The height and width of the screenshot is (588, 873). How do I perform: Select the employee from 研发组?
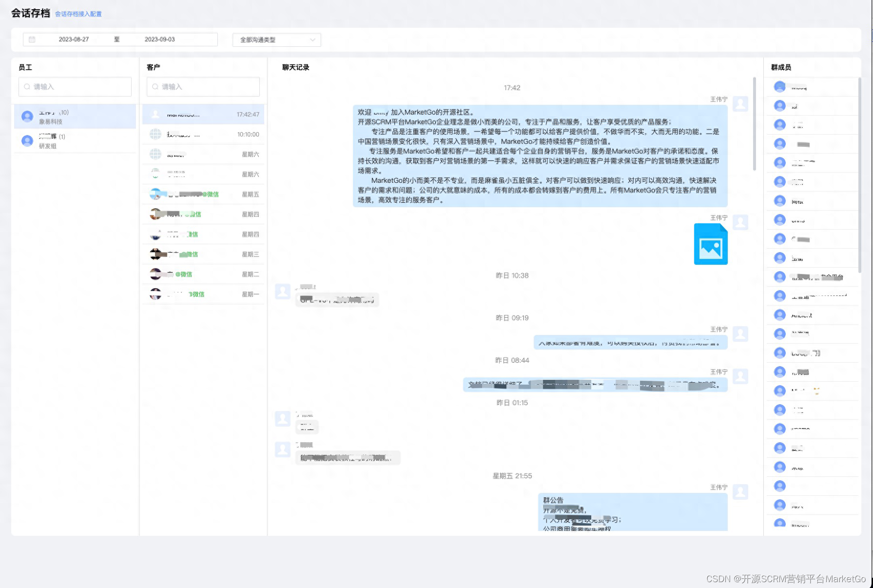75,141
